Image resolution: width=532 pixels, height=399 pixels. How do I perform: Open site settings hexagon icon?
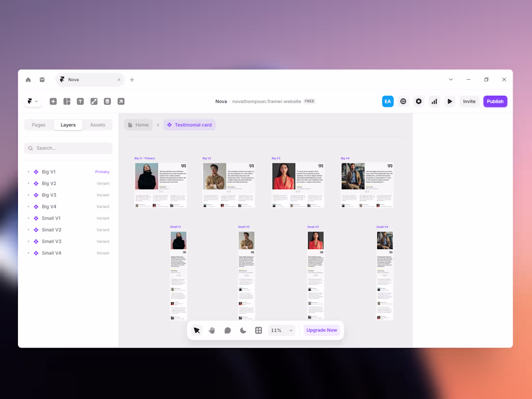[419, 101]
